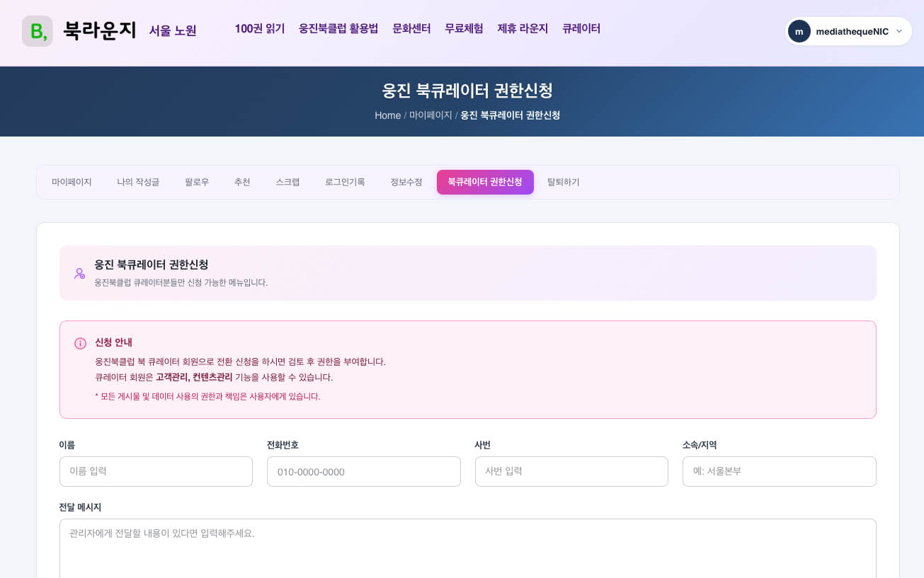Open the 웅진북클럽 활용법 menu
924x578 pixels.
click(x=338, y=29)
